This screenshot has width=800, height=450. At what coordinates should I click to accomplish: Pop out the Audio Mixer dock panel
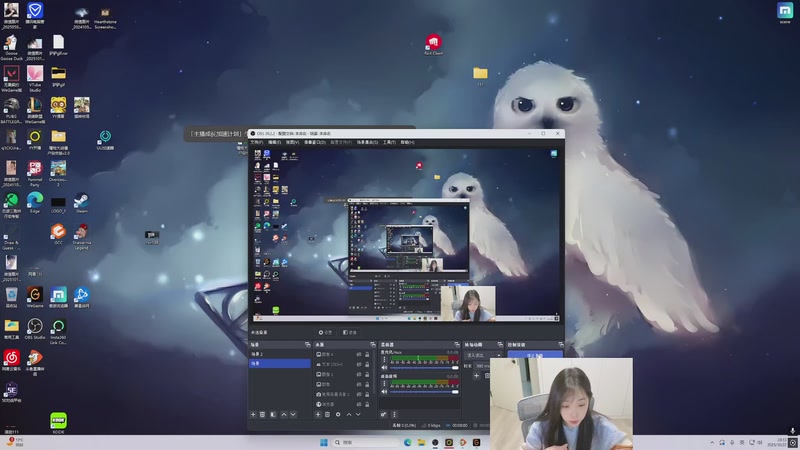(457, 345)
